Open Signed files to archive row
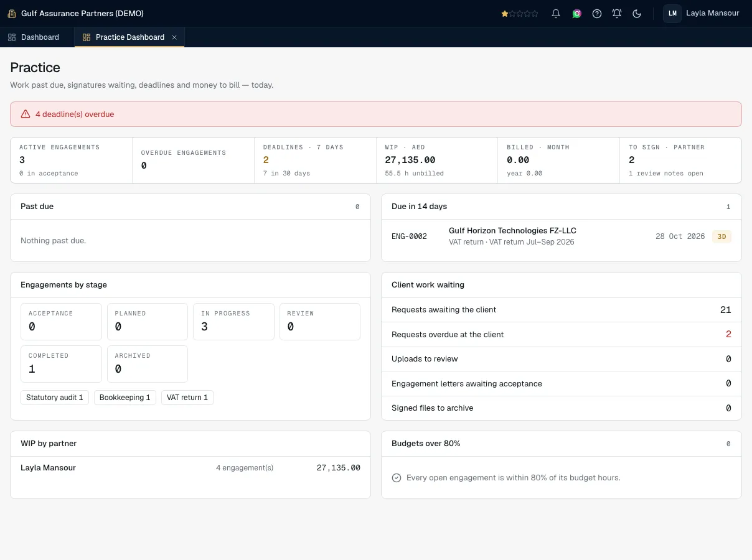Viewport: 752px width, 560px height. click(562, 408)
